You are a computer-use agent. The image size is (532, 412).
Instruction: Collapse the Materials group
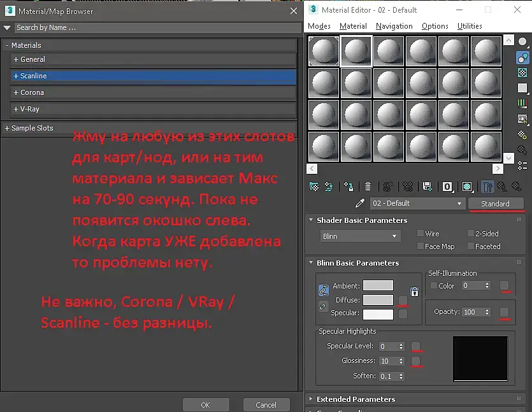(x=7, y=45)
